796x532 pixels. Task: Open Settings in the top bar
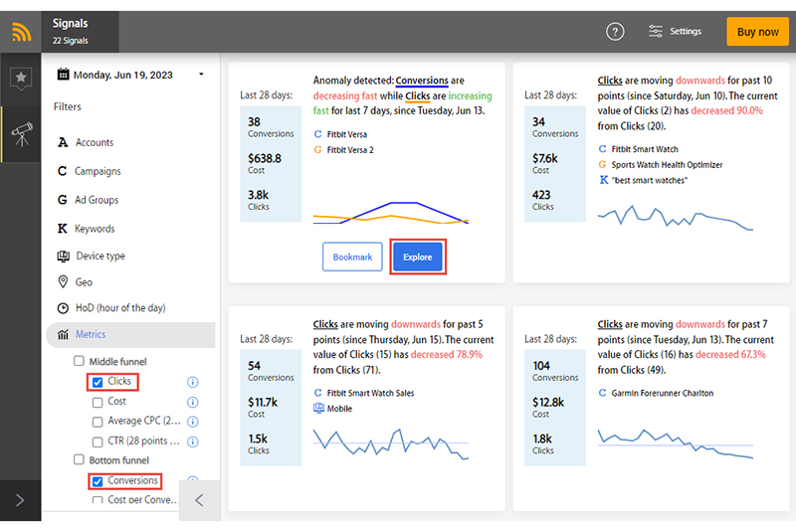click(675, 32)
